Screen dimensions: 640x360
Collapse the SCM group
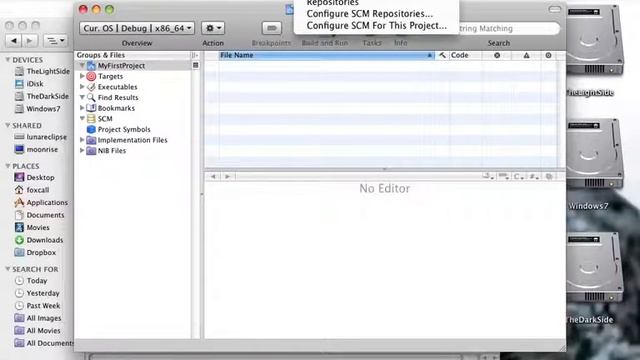(x=82, y=118)
